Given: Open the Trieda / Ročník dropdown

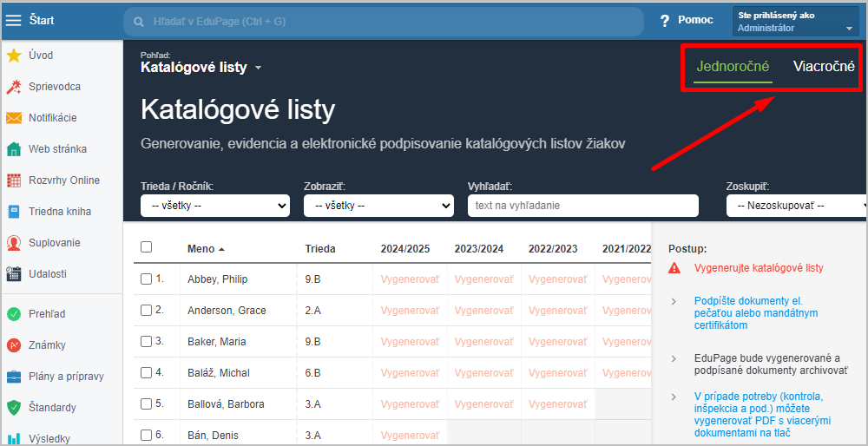Looking at the screenshot, I should point(215,206).
